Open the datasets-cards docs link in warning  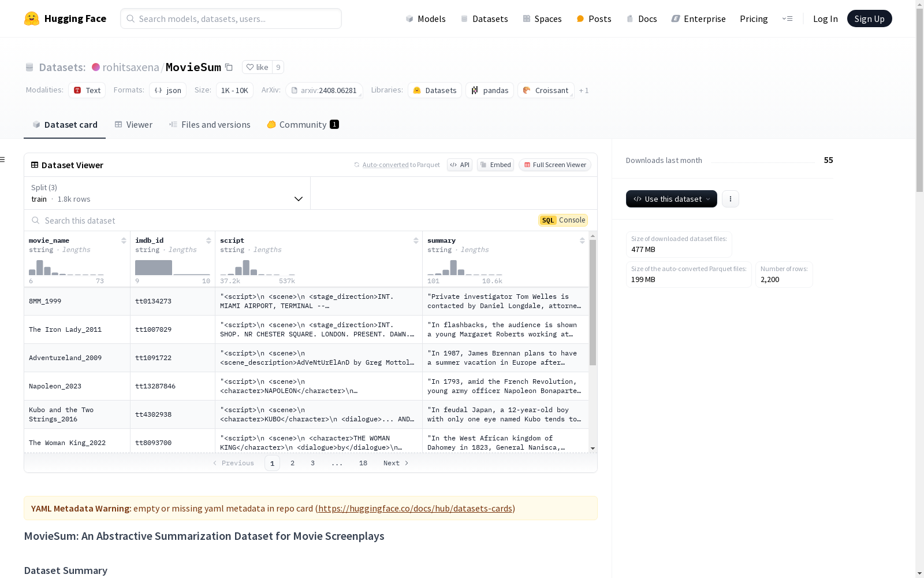pyautogui.click(x=415, y=509)
